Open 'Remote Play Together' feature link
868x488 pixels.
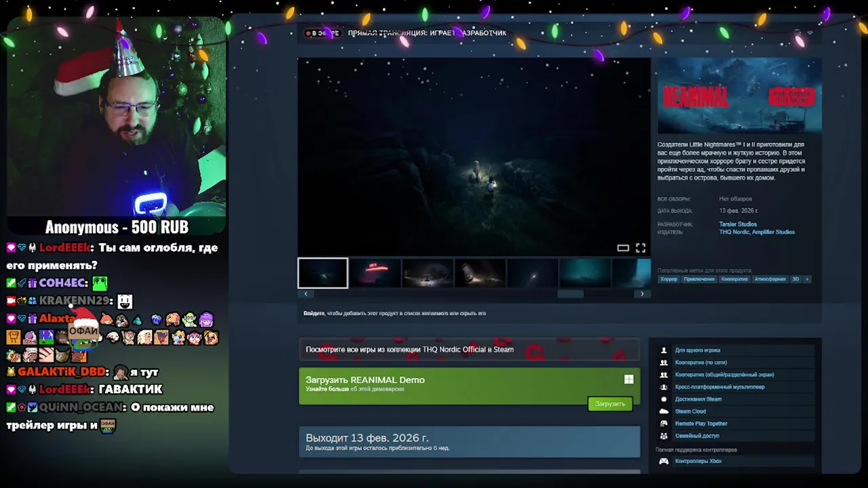coord(701,424)
